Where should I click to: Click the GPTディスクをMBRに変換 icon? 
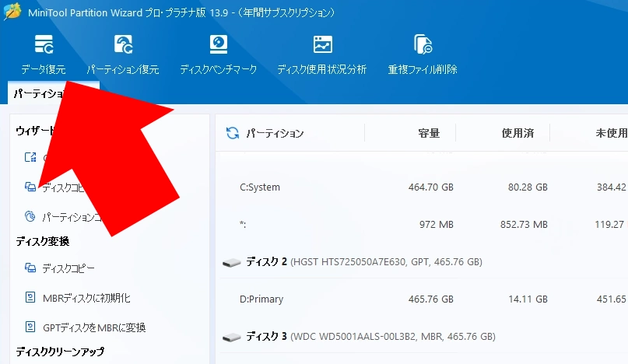tap(30, 327)
